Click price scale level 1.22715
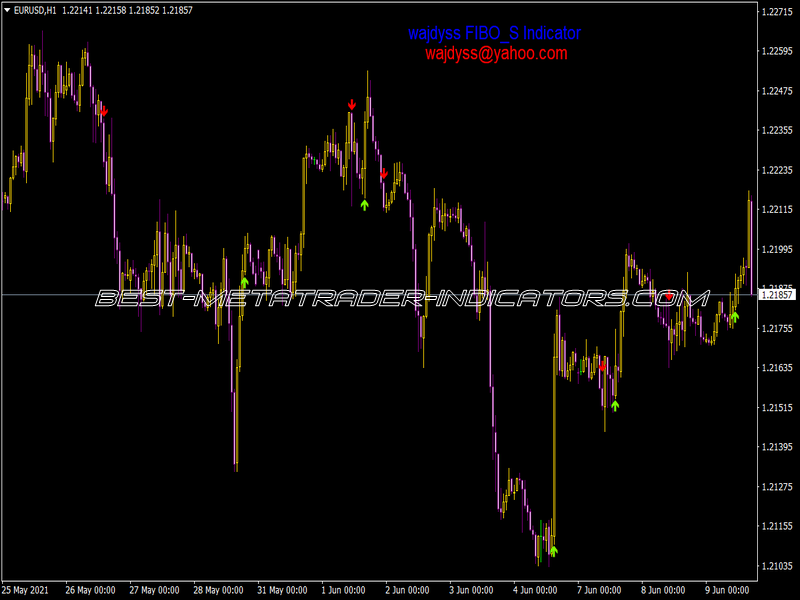The image size is (800, 600). [x=777, y=12]
